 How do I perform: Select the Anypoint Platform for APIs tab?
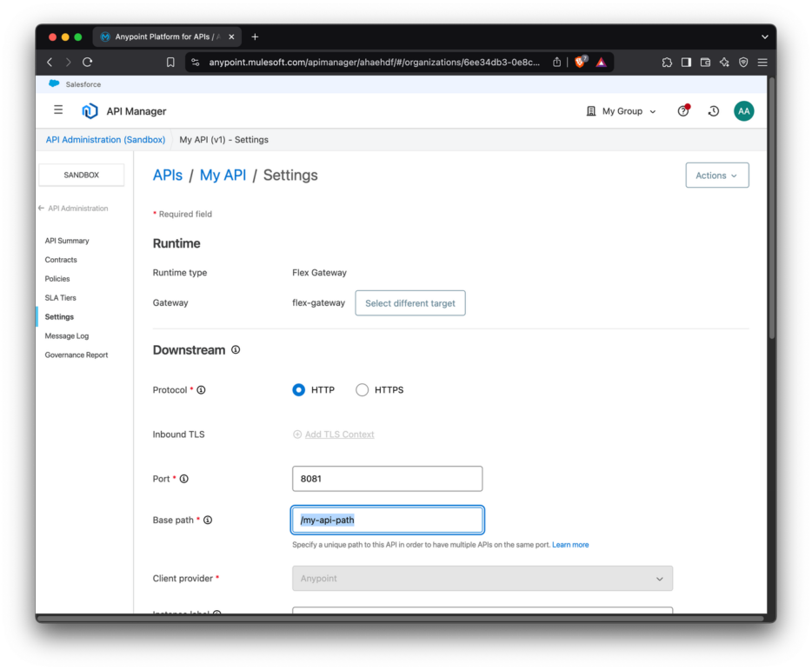[x=167, y=36]
